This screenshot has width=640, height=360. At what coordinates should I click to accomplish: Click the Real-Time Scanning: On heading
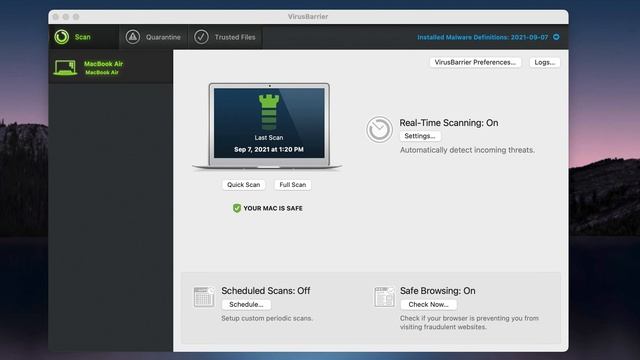pyautogui.click(x=449, y=123)
